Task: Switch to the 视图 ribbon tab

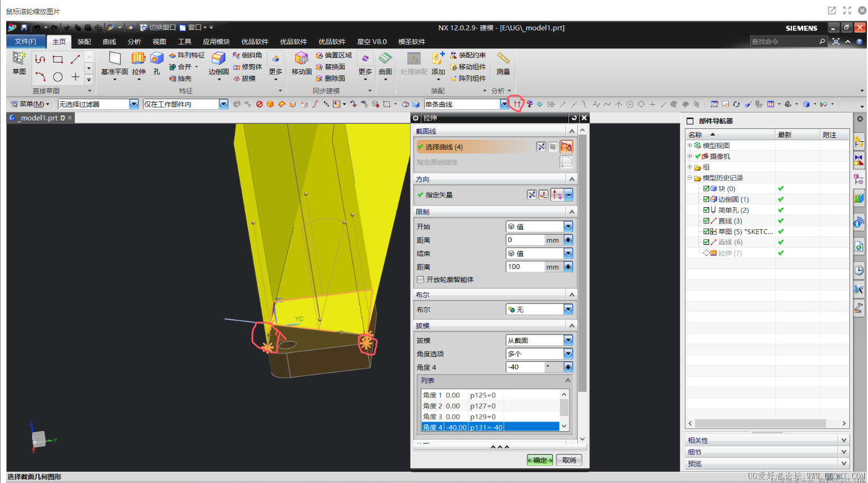Action: (x=159, y=42)
